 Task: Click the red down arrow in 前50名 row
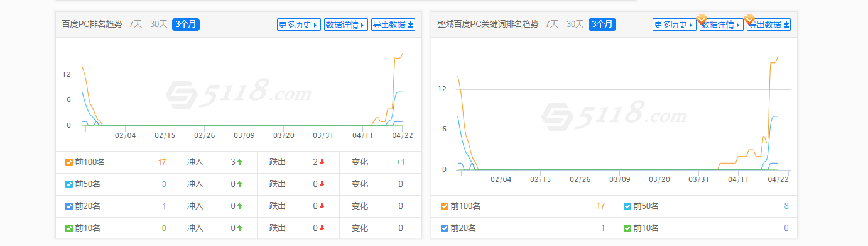[x=322, y=184]
